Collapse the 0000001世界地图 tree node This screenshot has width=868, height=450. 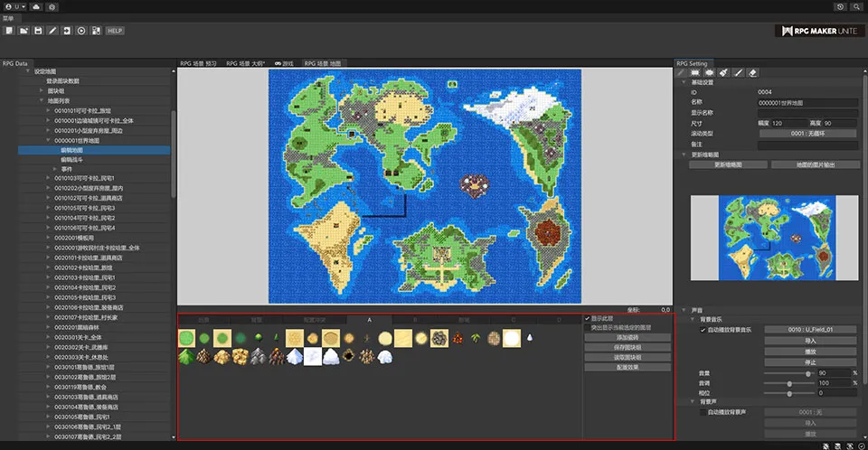click(x=48, y=141)
